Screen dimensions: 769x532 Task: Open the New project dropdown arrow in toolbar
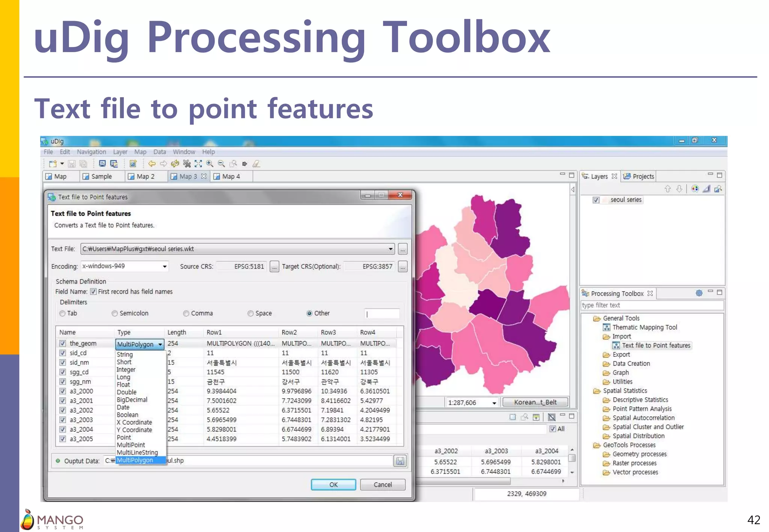tap(62, 164)
